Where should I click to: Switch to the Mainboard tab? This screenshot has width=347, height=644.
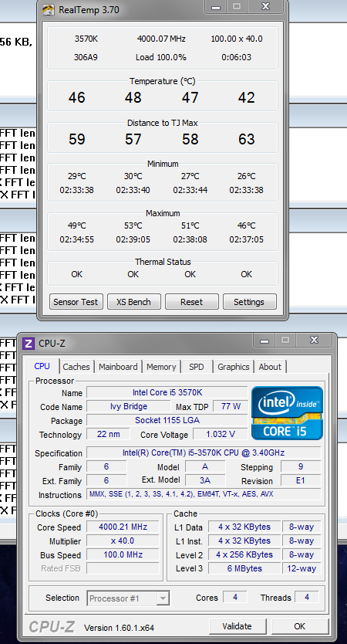(x=118, y=367)
